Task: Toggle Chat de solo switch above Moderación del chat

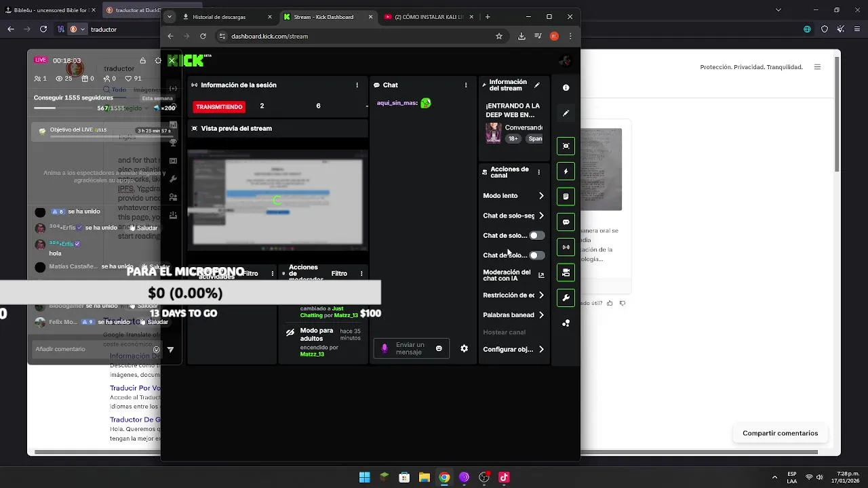Action: pos(536,256)
